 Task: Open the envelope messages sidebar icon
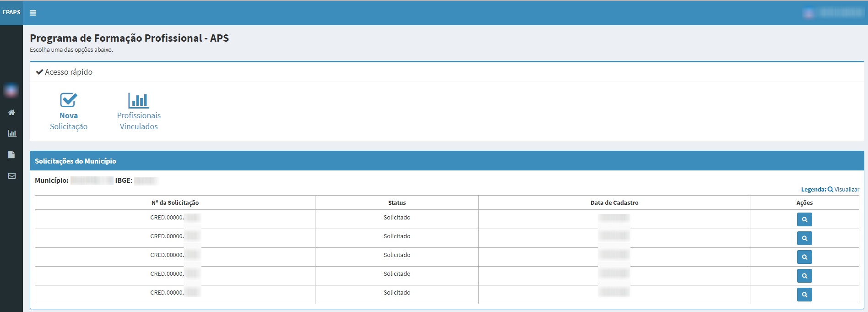point(12,175)
